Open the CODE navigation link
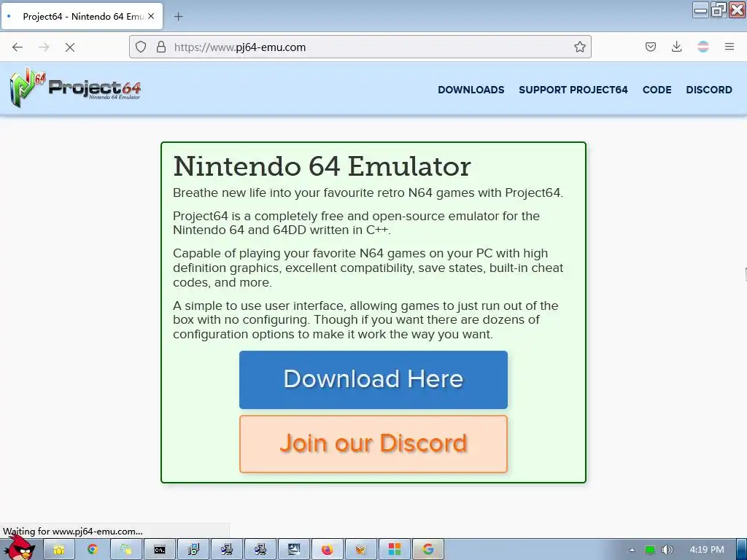The width and height of the screenshot is (747, 560). tap(657, 90)
